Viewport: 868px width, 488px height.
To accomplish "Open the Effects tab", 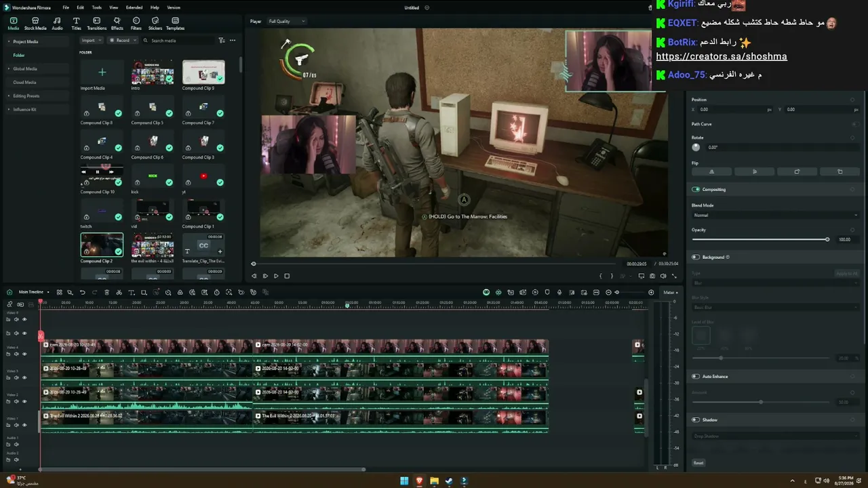I will pyautogui.click(x=117, y=24).
